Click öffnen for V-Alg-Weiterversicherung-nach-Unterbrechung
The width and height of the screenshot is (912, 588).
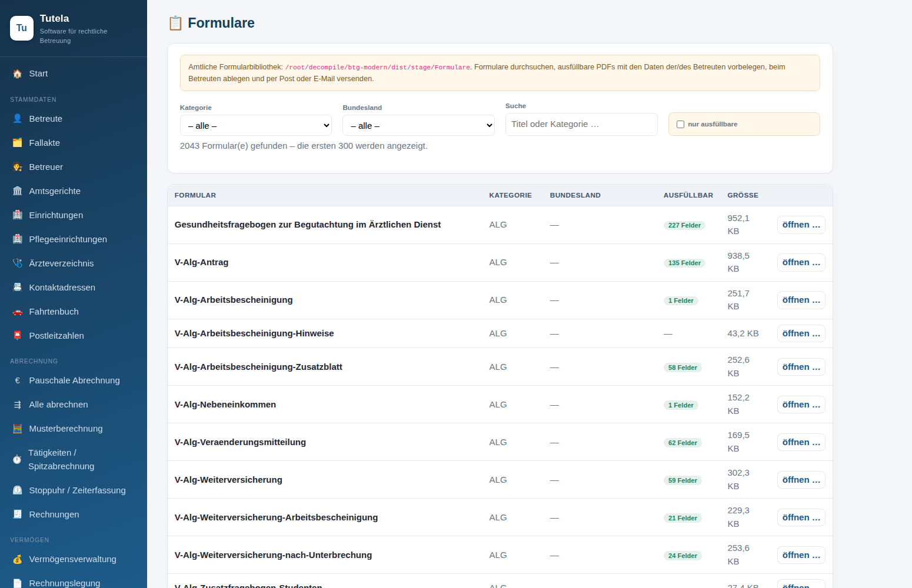(801, 555)
